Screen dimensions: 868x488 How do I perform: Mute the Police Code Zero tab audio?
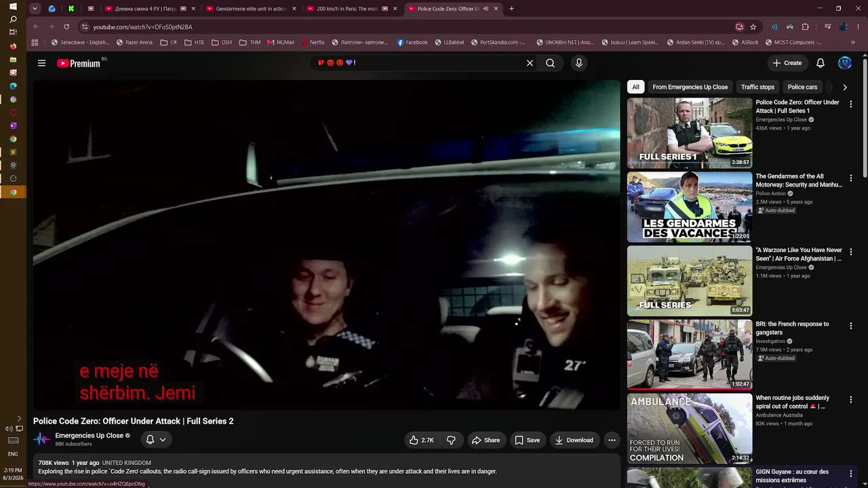click(x=486, y=9)
